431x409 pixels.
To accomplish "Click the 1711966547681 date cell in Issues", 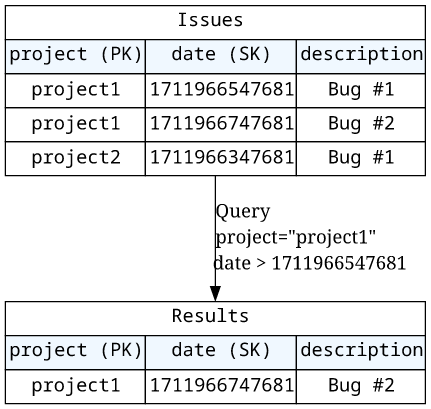I will tap(221, 91).
